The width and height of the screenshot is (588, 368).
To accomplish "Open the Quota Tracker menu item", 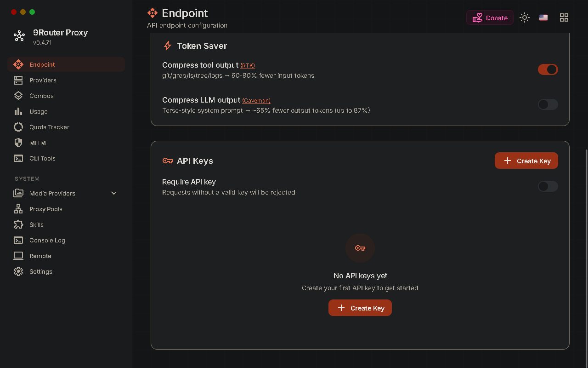I will click(x=66, y=127).
